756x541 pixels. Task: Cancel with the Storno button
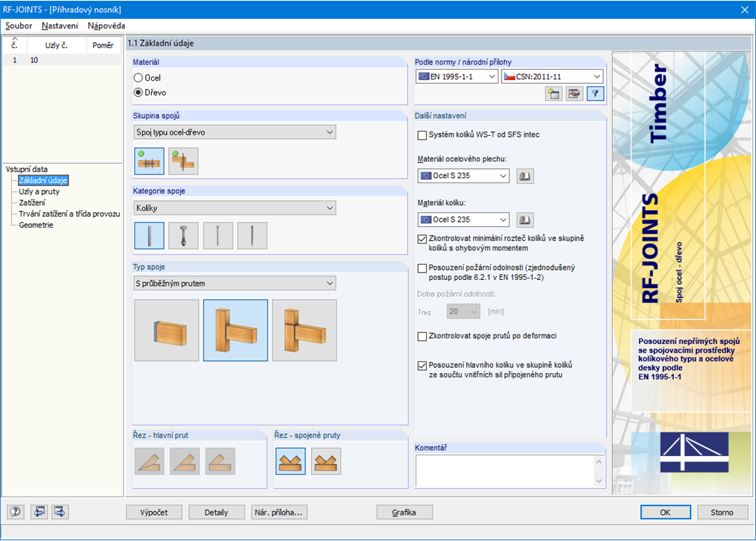723,512
